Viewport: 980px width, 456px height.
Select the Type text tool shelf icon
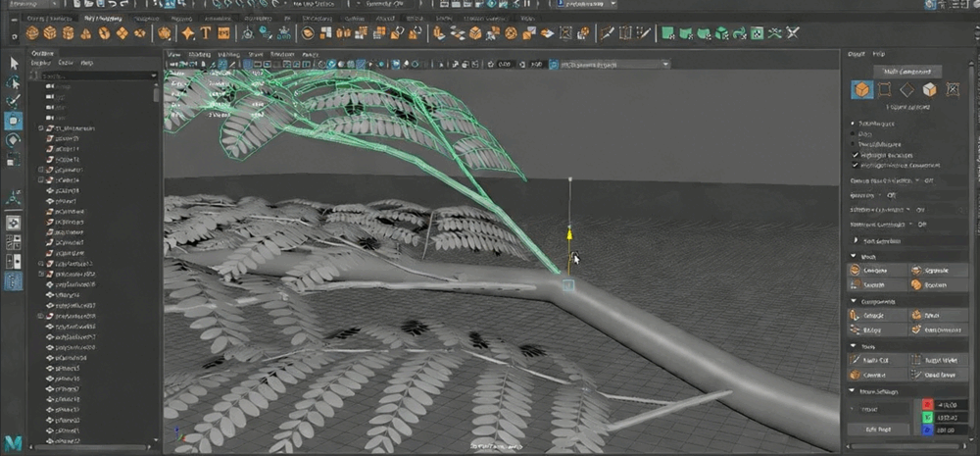(206, 33)
